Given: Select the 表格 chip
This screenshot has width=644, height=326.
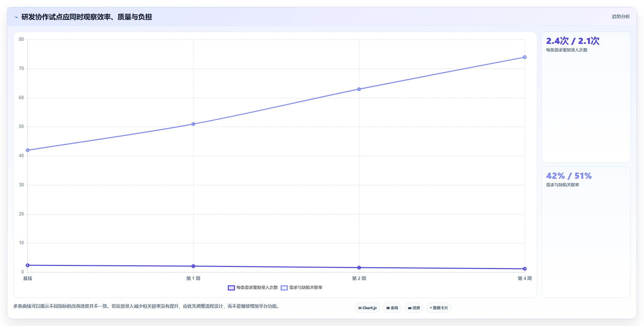Looking at the screenshot, I should pos(392,308).
